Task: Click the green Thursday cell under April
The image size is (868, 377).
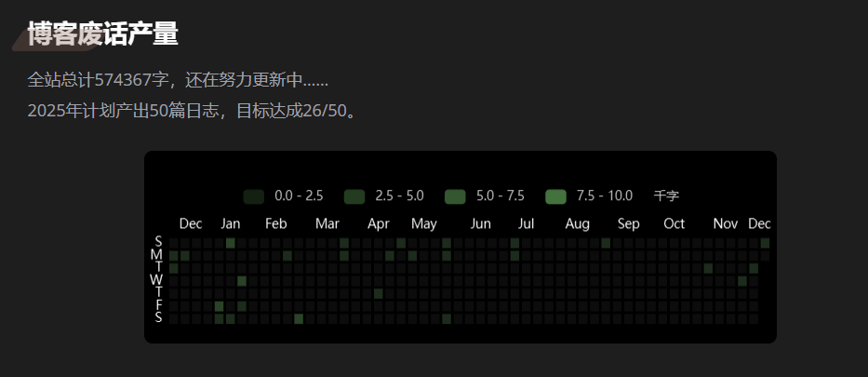Action: coord(379,293)
